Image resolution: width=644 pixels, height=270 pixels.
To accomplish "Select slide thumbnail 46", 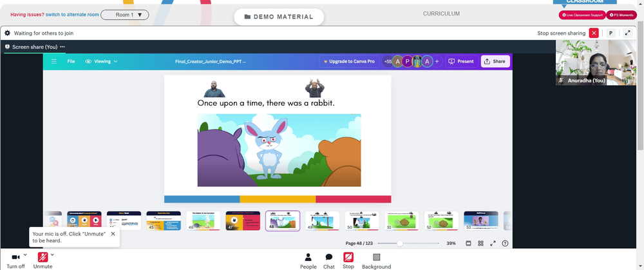I will tap(204, 220).
